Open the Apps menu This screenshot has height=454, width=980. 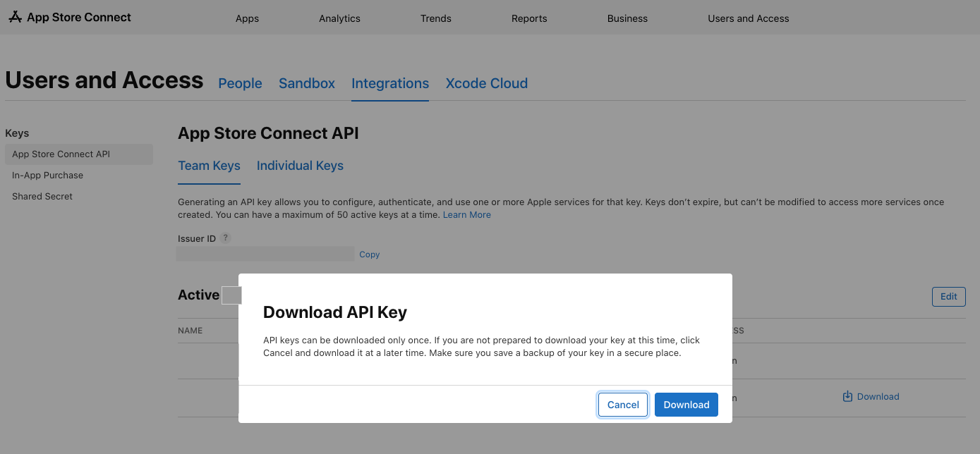tap(247, 18)
